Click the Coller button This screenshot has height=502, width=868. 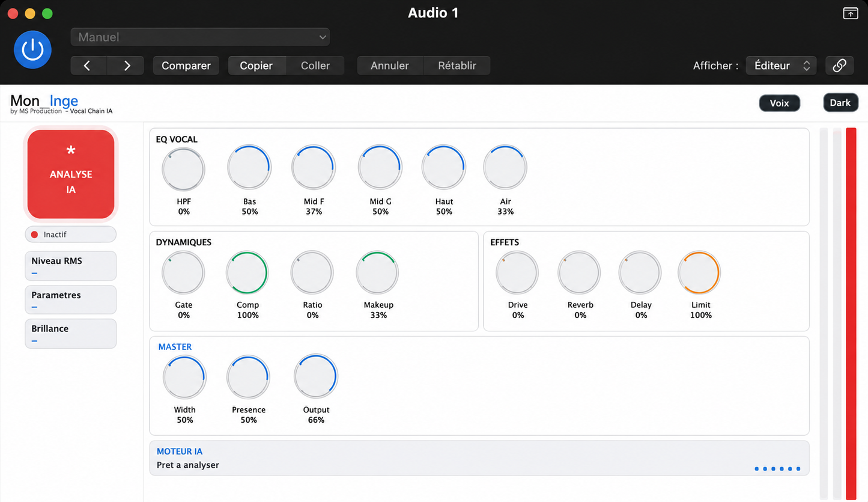point(315,66)
